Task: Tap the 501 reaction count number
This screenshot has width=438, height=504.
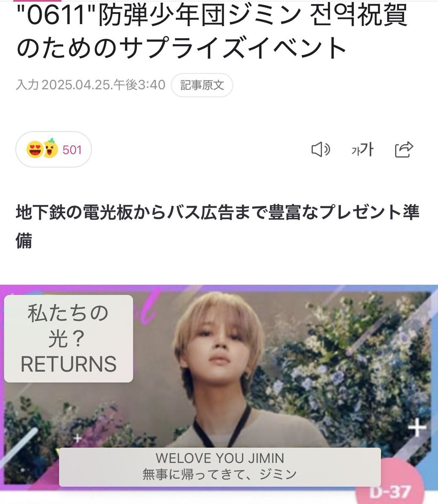Action: pyautogui.click(x=72, y=150)
